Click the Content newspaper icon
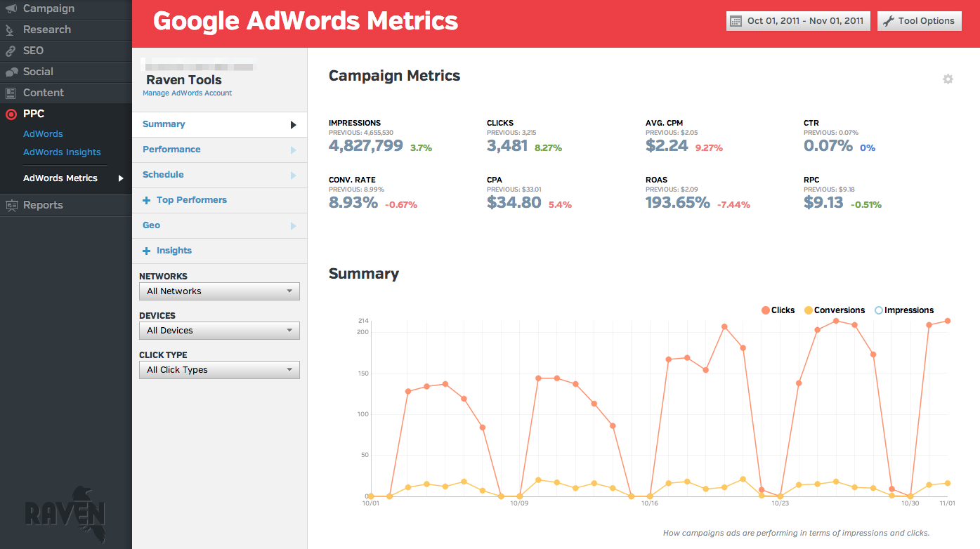This screenshot has width=980, height=549. 11,93
